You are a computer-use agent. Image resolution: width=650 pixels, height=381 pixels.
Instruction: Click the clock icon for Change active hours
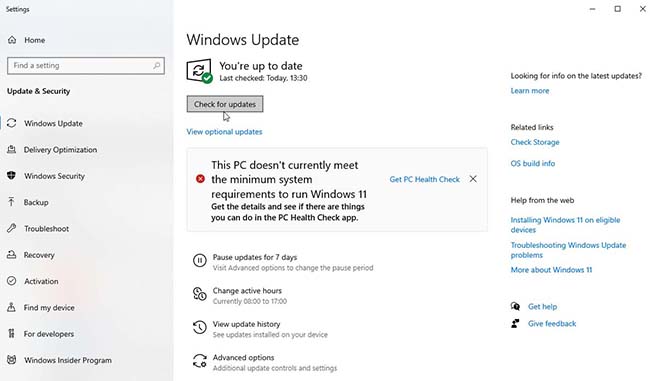coord(199,294)
